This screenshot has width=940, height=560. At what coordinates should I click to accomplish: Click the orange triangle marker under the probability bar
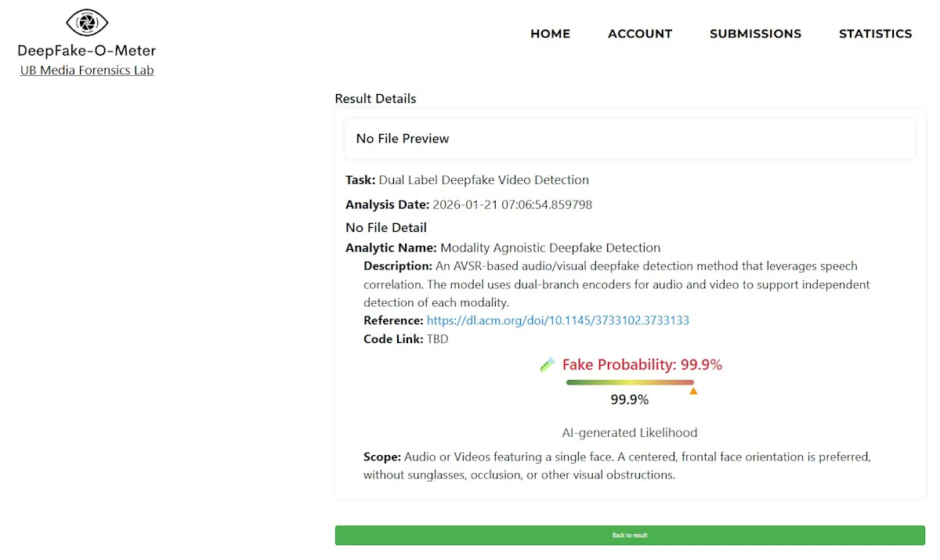pos(693,391)
